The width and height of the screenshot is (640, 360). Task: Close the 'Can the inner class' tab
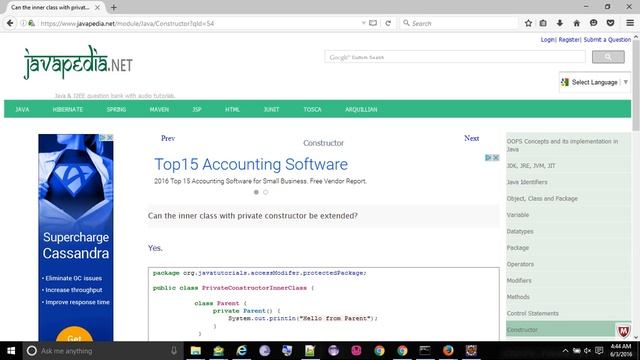tap(97, 7)
